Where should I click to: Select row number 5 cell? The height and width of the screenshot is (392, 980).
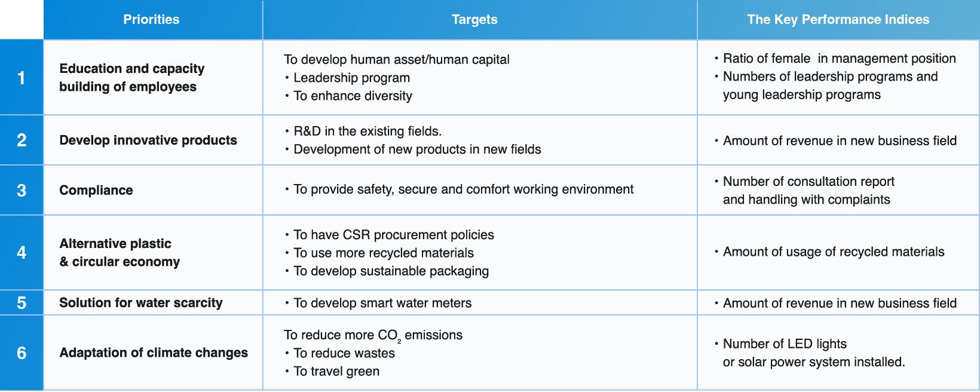(x=22, y=303)
